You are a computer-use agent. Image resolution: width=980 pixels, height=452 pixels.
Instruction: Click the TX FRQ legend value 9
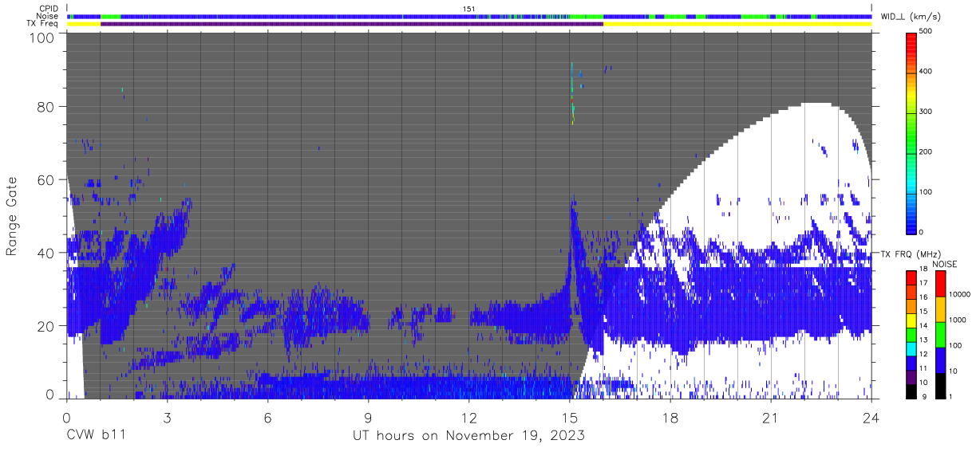pyautogui.click(x=924, y=396)
